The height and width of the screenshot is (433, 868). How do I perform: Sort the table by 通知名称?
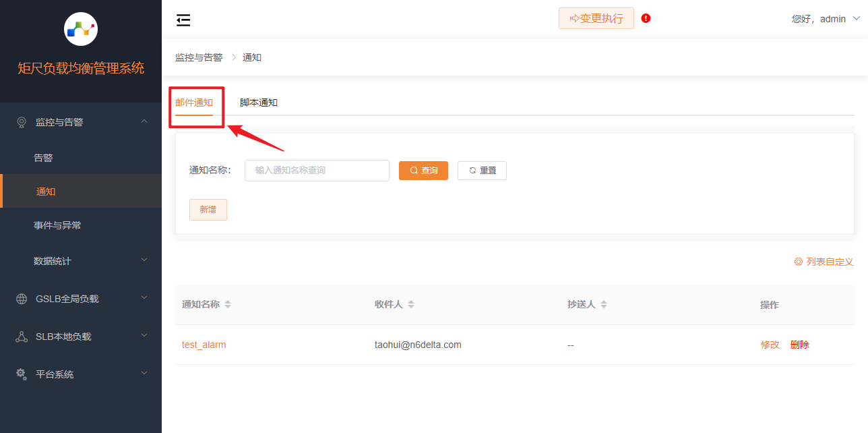(x=228, y=305)
